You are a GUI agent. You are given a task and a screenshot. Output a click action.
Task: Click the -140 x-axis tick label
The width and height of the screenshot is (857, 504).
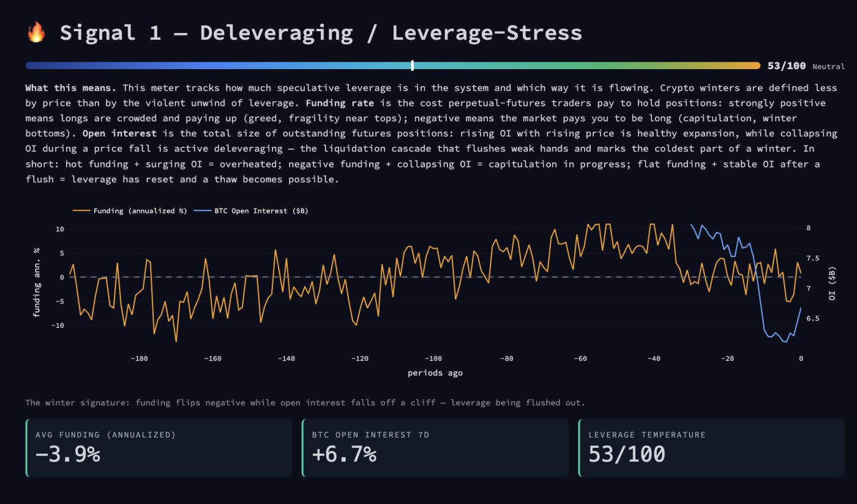(286, 359)
